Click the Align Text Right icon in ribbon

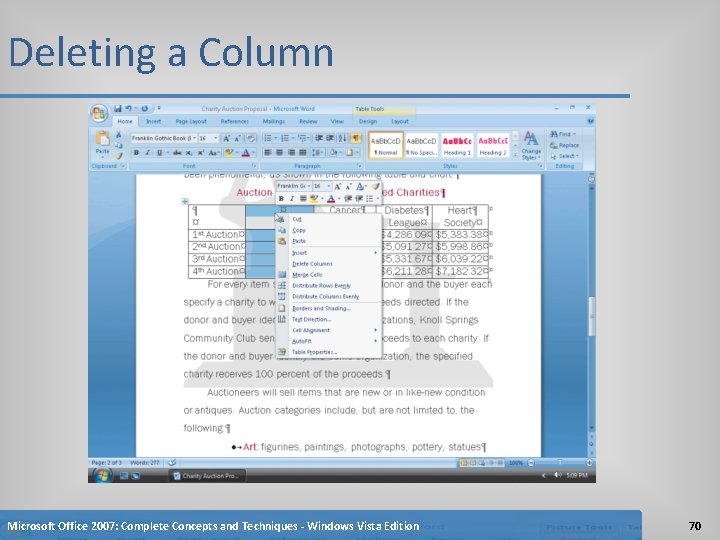coord(291,152)
